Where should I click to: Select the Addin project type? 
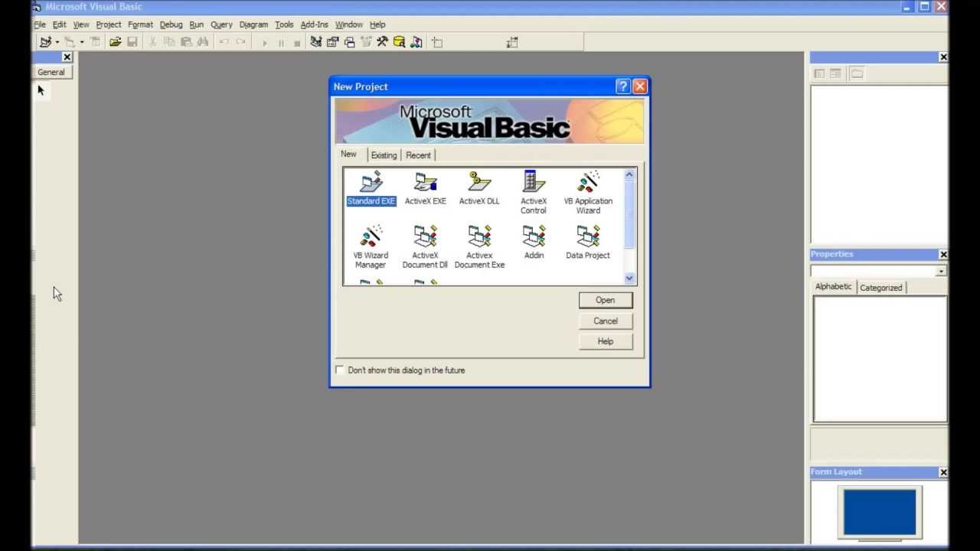click(534, 243)
